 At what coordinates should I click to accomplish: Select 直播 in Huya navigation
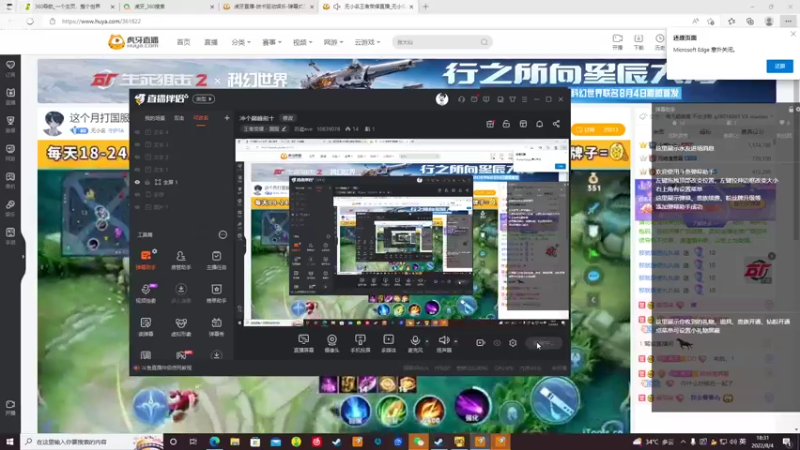[x=211, y=42]
